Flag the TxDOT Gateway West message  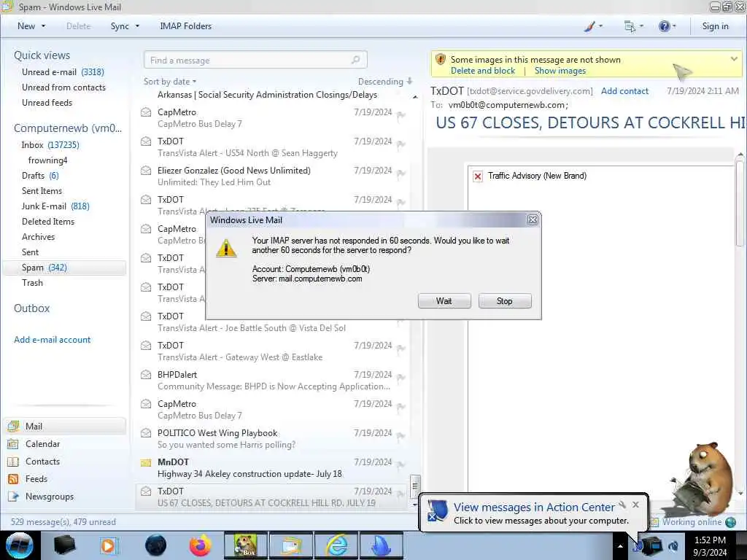401,348
